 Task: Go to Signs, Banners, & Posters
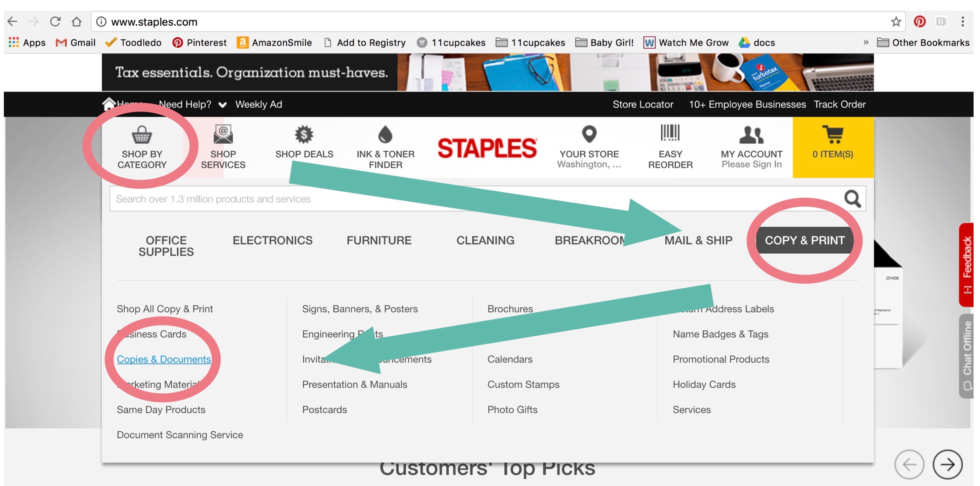pyautogui.click(x=360, y=309)
